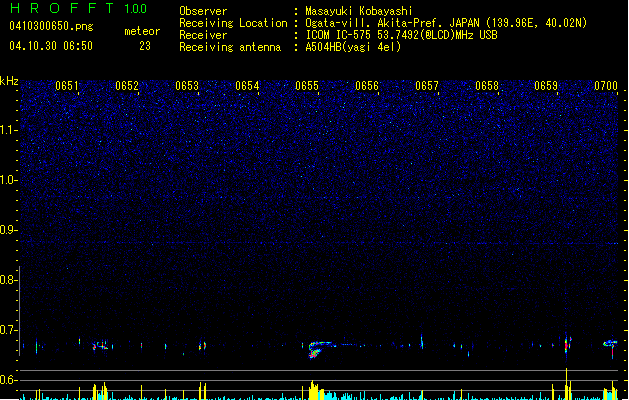Click the 1.0 kHz axis label
The height and width of the screenshot is (400, 629).
(9, 180)
